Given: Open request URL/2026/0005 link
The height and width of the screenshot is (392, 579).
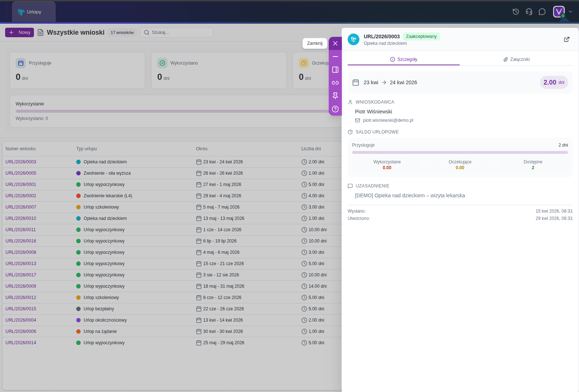Looking at the screenshot, I should pyautogui.click(x=21, y=173).
